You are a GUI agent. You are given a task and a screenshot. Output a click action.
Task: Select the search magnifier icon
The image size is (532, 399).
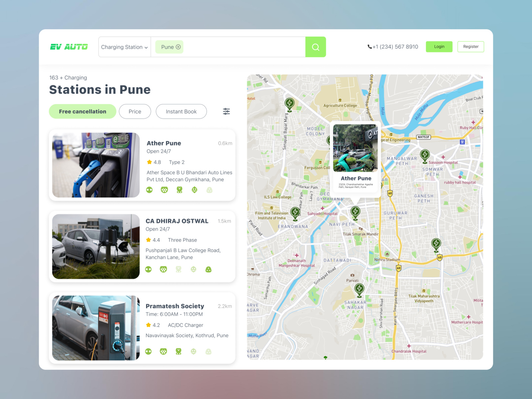315,47
